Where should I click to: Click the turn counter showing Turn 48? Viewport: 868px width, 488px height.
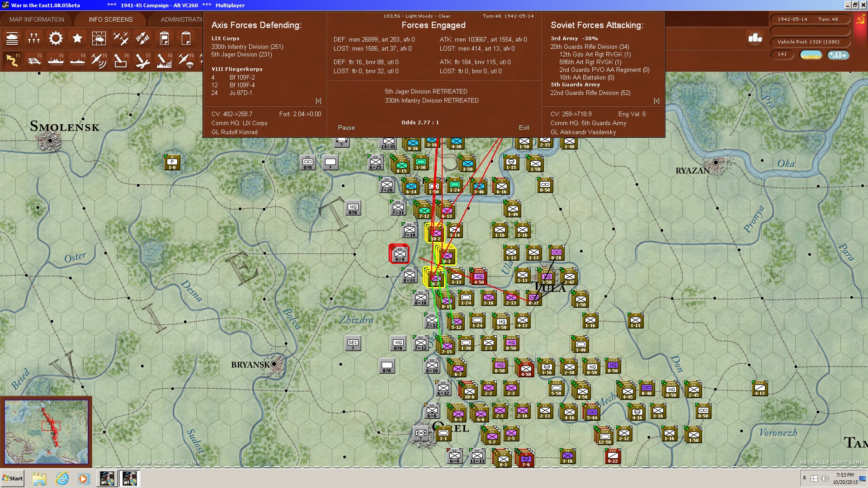point(811,19)
